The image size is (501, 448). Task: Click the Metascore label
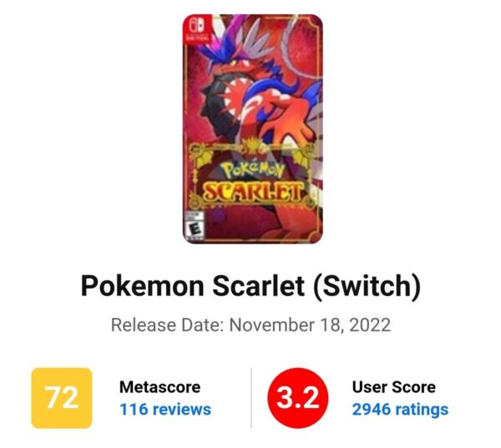click(x=159, y=387)
